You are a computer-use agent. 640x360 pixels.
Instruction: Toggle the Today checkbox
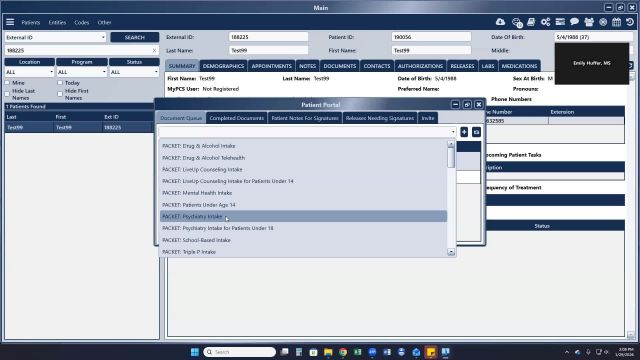tap(60, 83)
